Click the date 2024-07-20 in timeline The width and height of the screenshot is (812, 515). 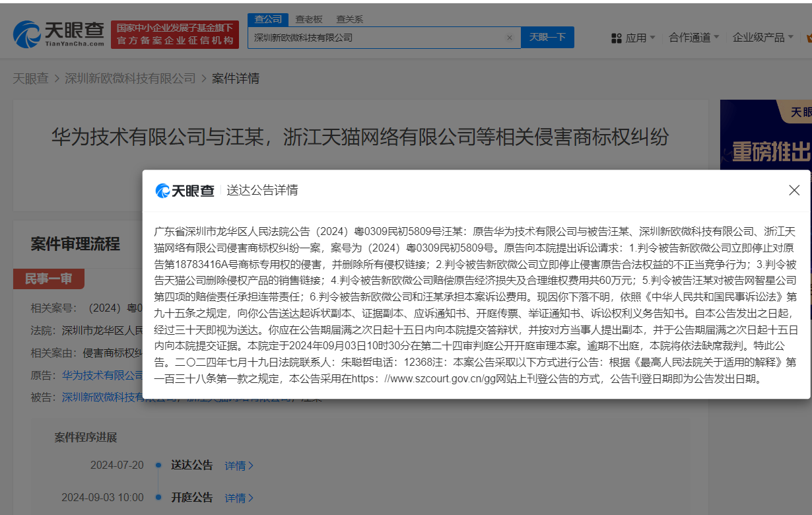point(117,465)
